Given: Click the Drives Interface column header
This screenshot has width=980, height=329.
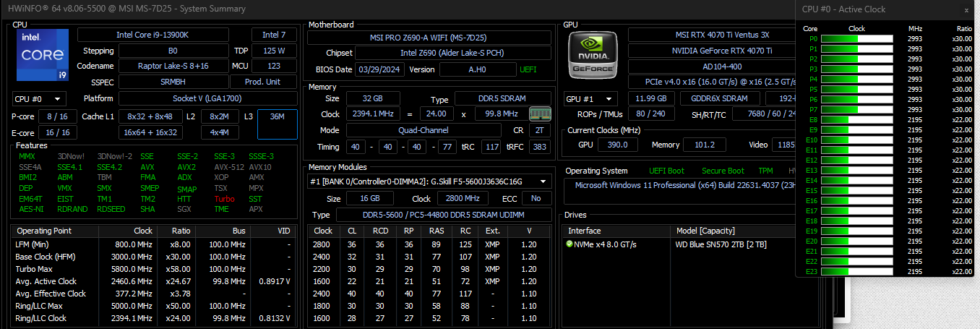Looking at the screenshot, I should tap(585, 231).
